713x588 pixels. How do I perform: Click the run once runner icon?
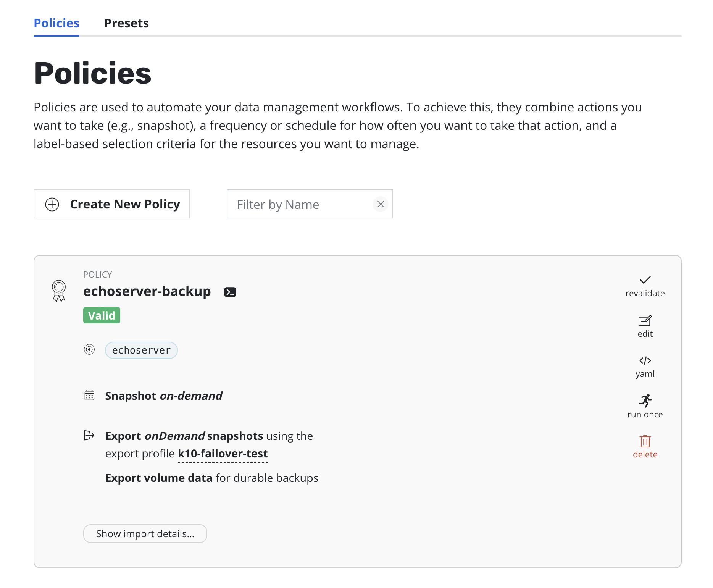point(645,401)
